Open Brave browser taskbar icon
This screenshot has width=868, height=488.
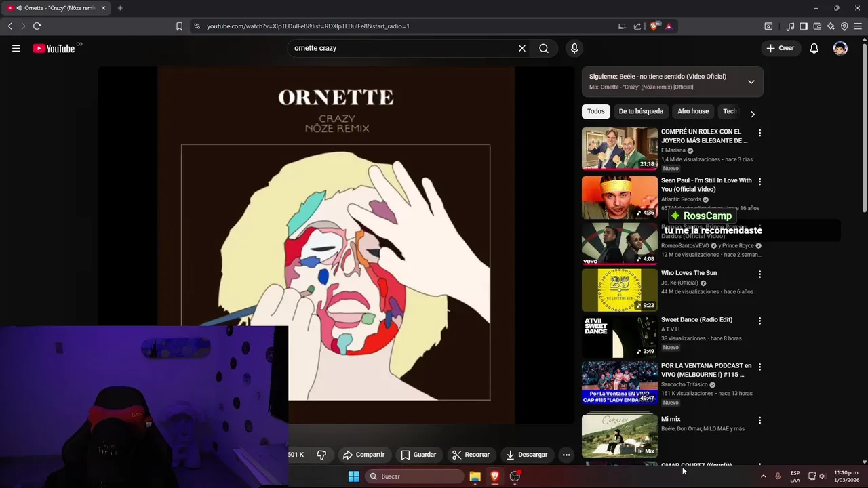pyautogui.click(x=495, y=476)
